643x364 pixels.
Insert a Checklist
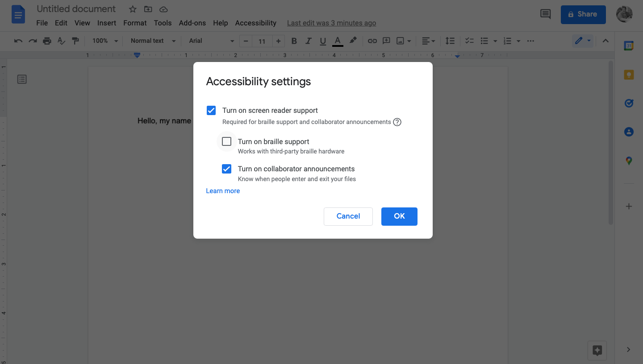click(469, 41)
